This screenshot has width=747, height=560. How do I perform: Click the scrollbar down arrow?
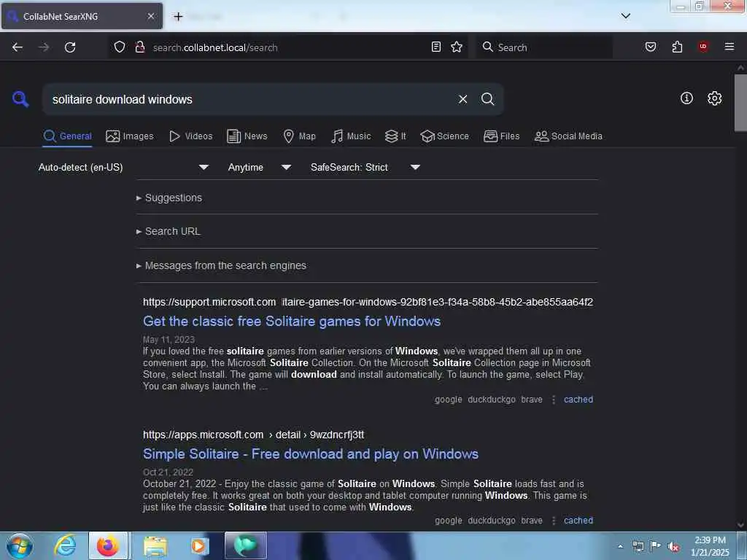point(740,525)
